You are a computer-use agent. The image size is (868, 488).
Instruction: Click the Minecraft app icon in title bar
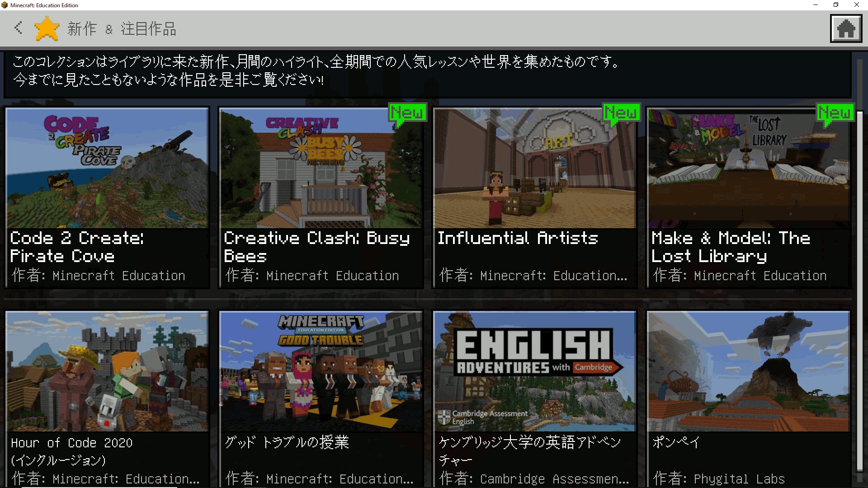(5, 5)
